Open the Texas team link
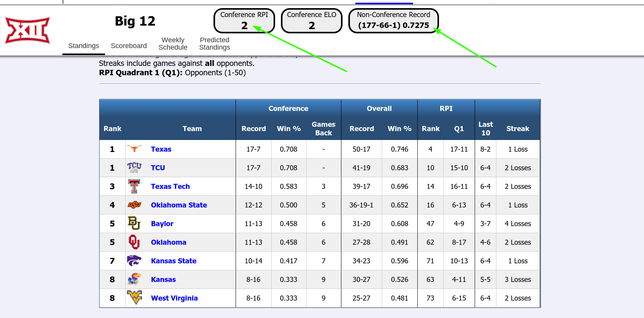 (x=161, y=149)
